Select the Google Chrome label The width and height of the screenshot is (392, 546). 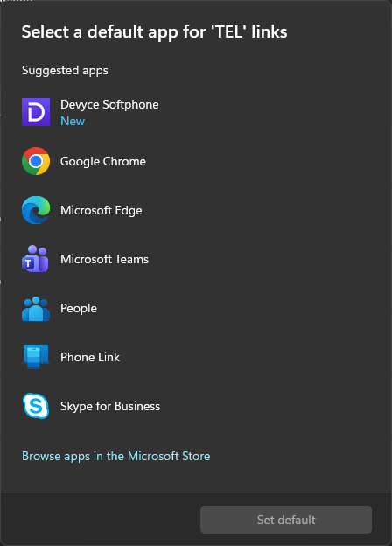103,161
